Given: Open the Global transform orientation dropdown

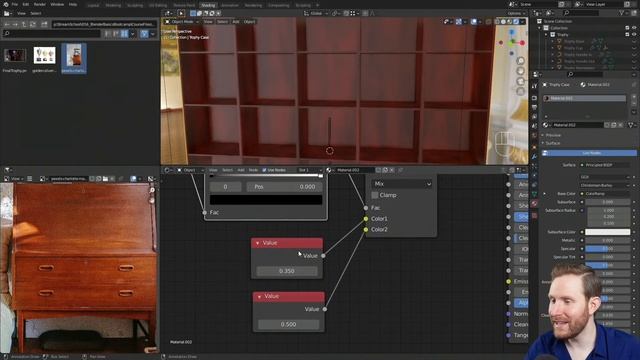Looking at the screenshot, I should click(x=316, y=13).
